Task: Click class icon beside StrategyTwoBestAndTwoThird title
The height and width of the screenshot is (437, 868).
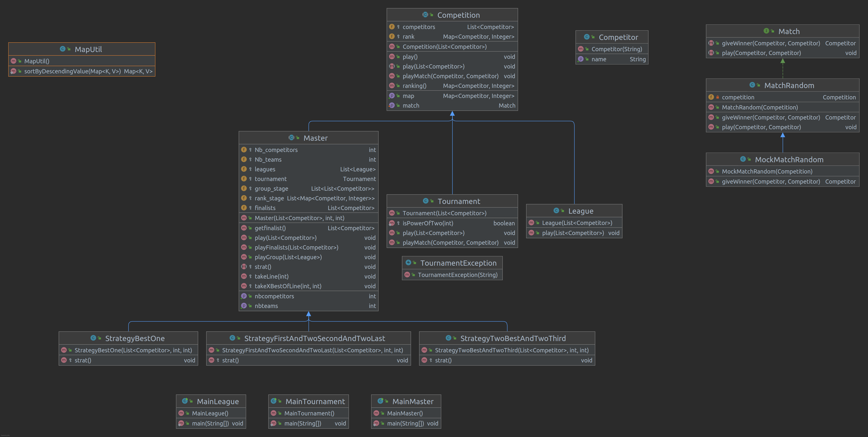Action: point(449,338)
